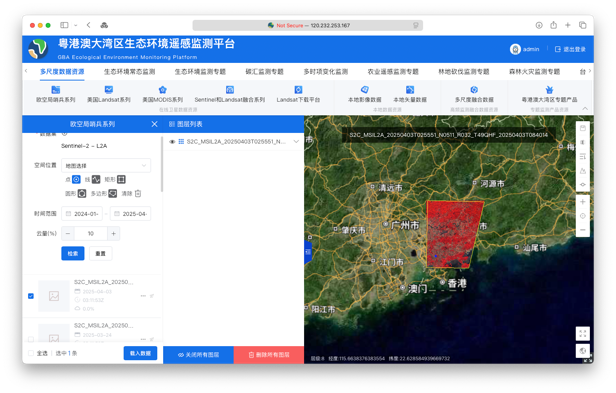Increase cloud percentage with plus stepper
616x393 pixels.
(114, 233)
